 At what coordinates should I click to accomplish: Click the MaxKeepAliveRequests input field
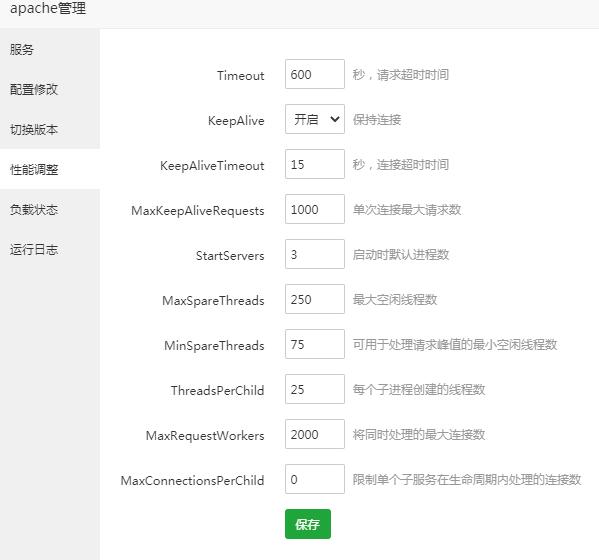(315, 209)
